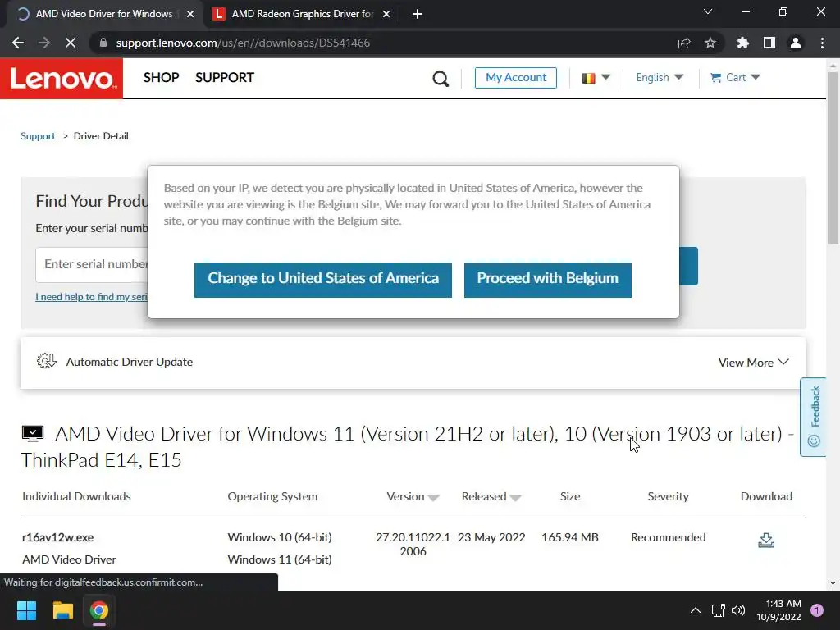Click the 'Windows 11 (64-bit)' entry
840x630 pixels.
(280, 559)
